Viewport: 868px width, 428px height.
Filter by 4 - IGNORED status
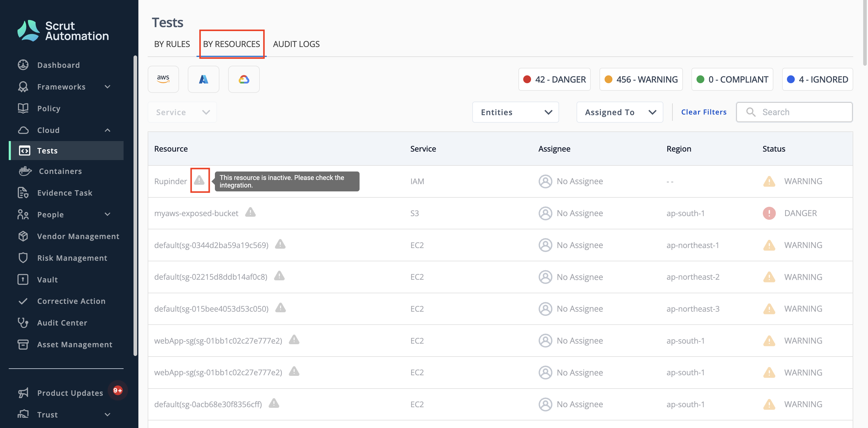[817, 79]
